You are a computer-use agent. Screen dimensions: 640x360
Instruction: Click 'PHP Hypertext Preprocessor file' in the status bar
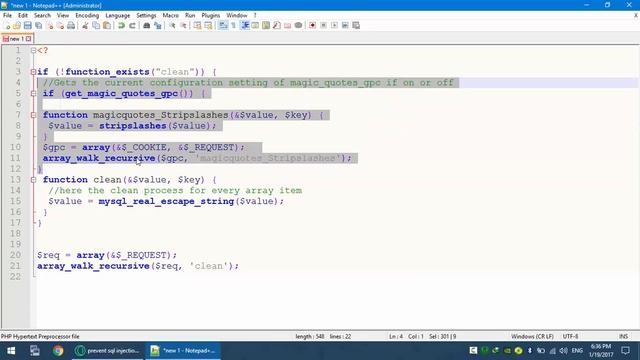[40, 337]
